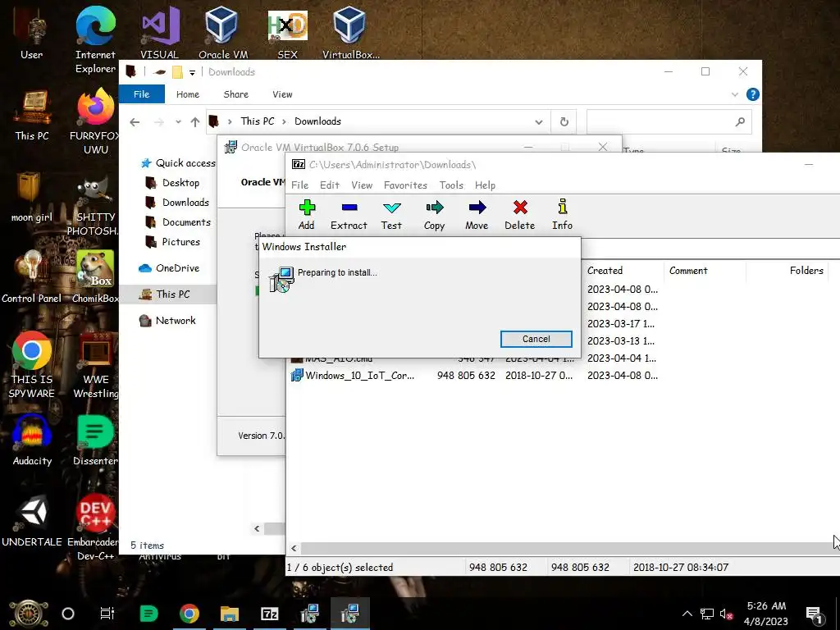The image size is (840, 630).
Task: Select the Copy tool in 7-Zip
Action: click(435, 215)
